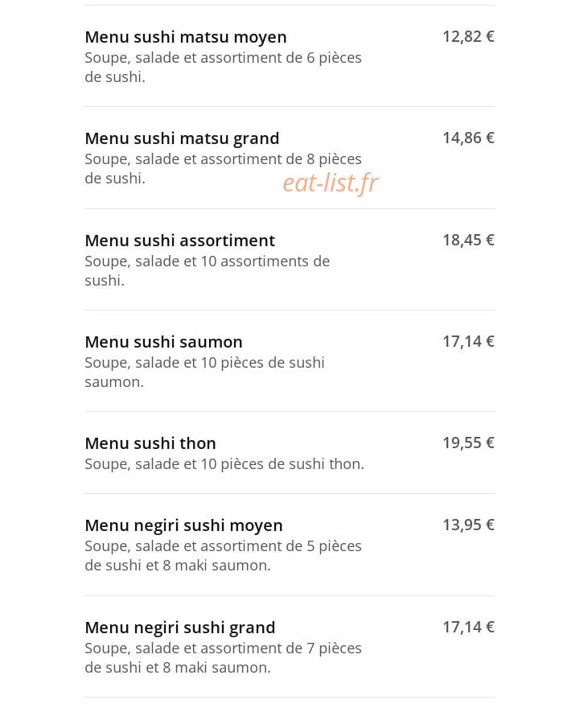588x704 pixels.
Task: Click the 18,45 € price
Action: point(468,240)
